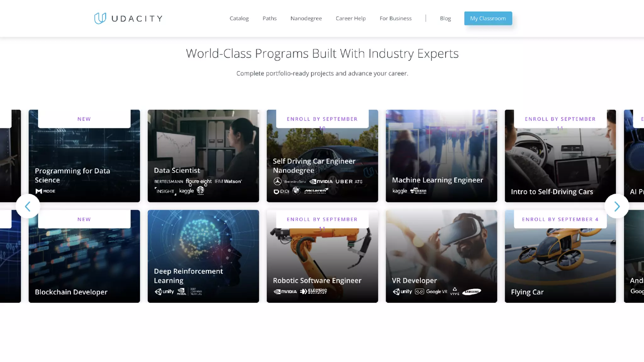Click the Figure Eight logo
Image resolution: width=644 pixels, height=362 pixels.
click(199, 182)
